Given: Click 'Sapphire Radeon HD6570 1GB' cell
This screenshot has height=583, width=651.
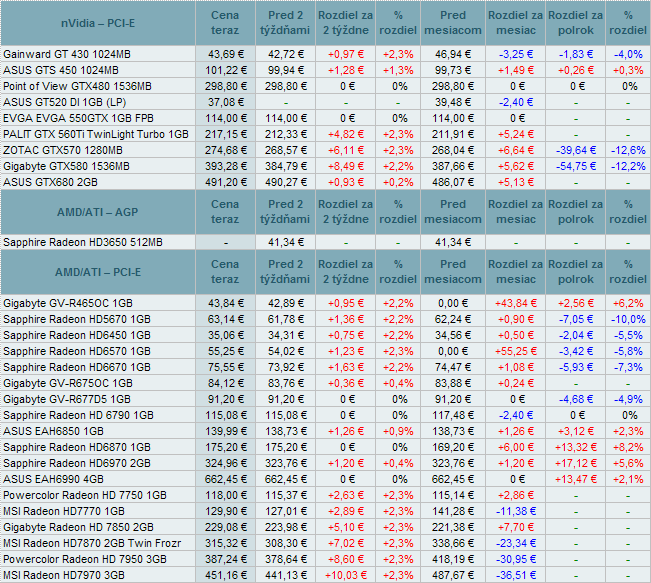Looking at the screenshot, I should point(77,351).
